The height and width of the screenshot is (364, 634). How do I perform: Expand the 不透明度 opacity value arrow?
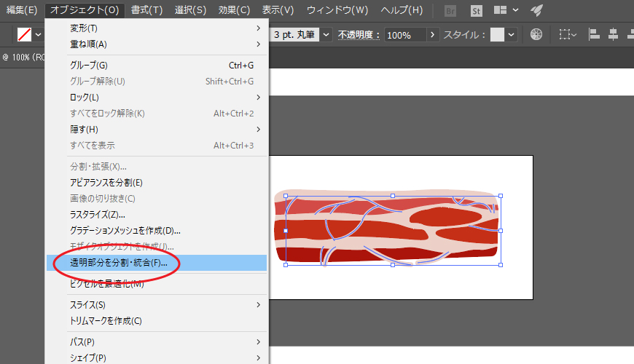(433, 34)
